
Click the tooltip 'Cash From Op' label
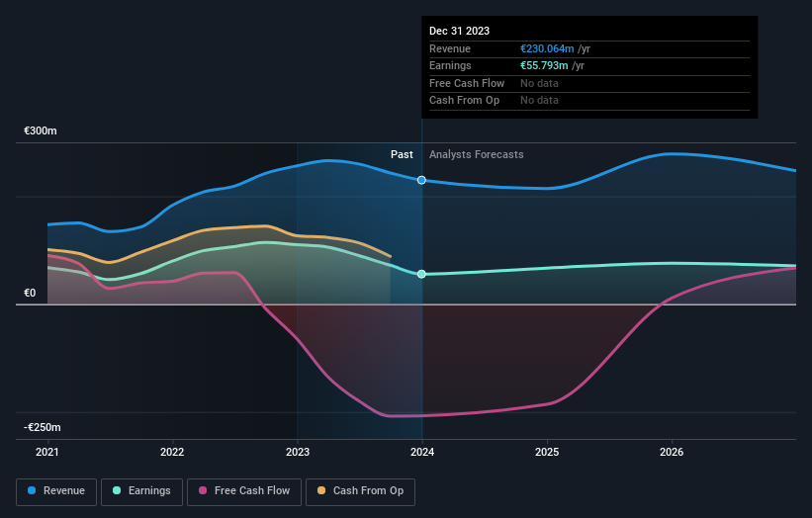(464, 101)
